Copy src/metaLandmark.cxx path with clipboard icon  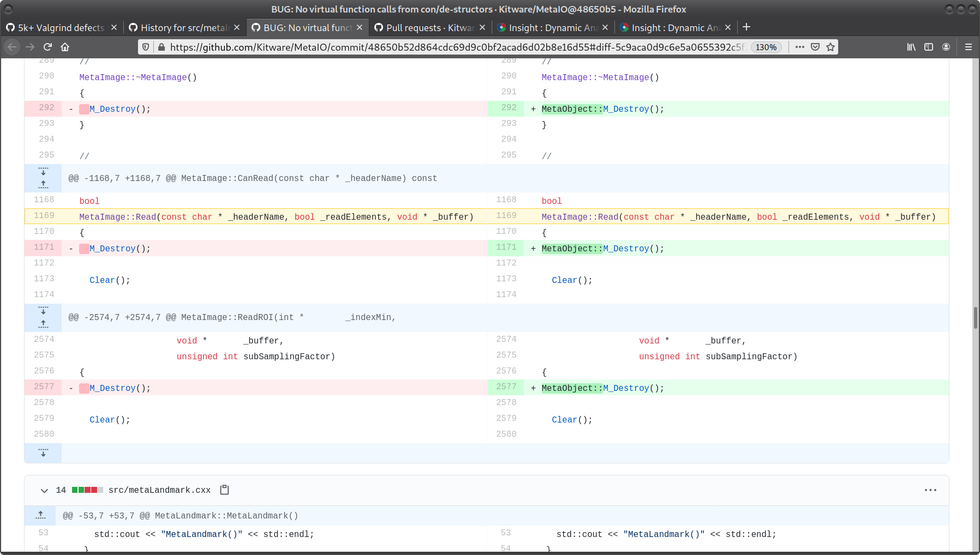pos(224,490)
